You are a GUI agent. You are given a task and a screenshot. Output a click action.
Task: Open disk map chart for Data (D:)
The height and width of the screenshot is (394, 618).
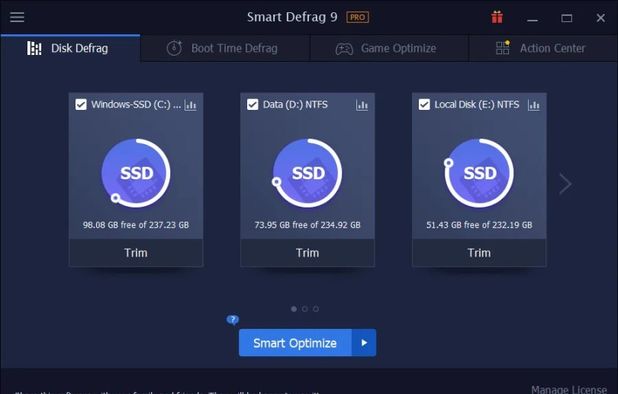pos(362,105)
